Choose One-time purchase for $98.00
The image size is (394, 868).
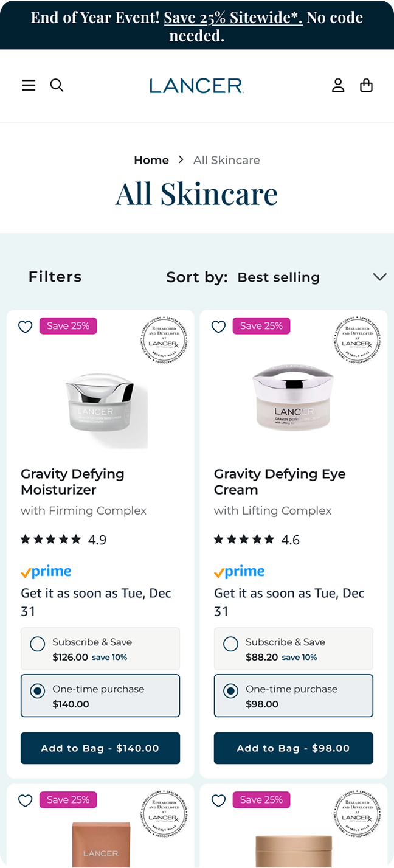click(231, 691)
